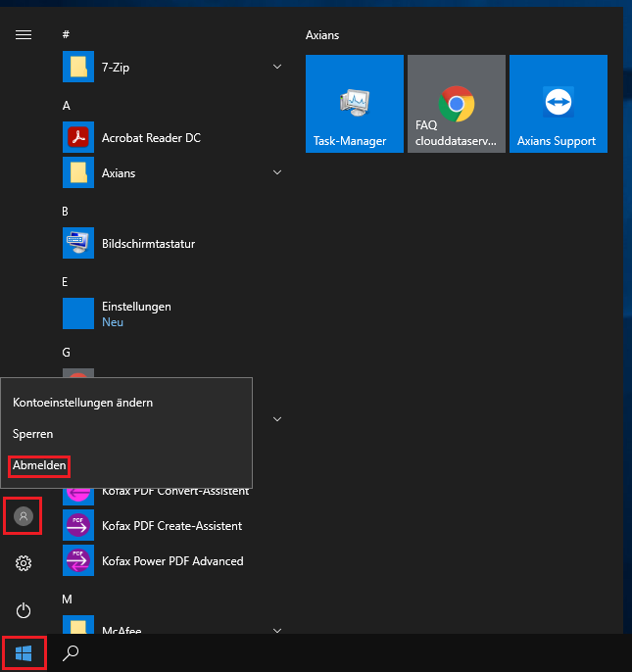
Task: Click the letter G section header
Action: [66, 353]
